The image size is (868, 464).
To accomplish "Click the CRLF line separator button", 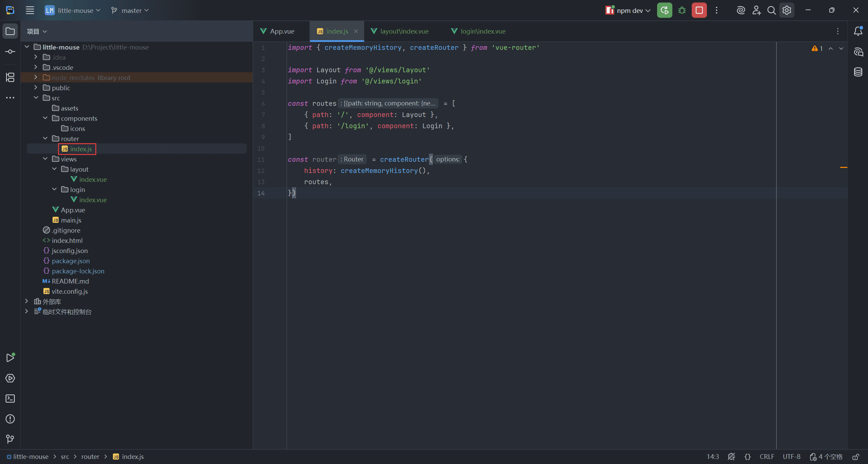I will point(767,457).
